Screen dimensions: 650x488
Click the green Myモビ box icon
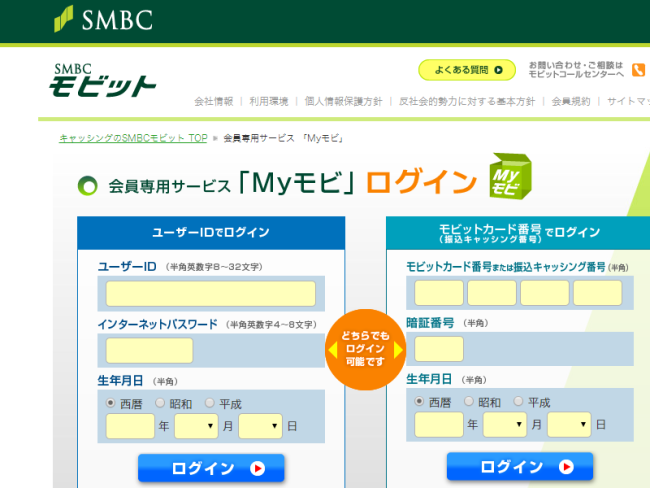coord(510,176)
